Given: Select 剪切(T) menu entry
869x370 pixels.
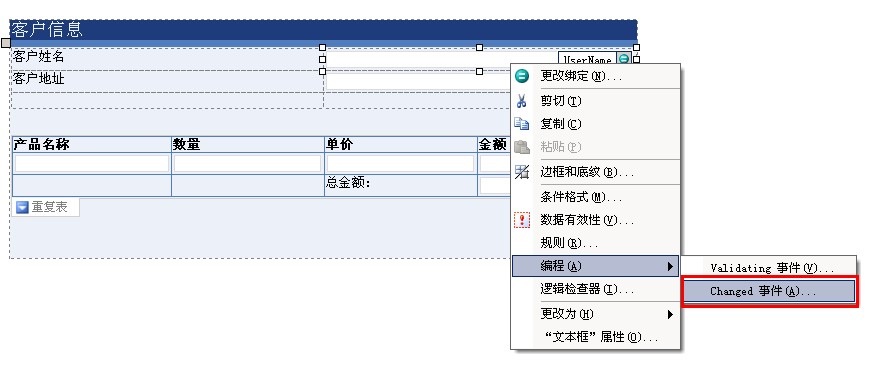Looking at the screenshot, I should pyautogui.click(x=595, y=101).
